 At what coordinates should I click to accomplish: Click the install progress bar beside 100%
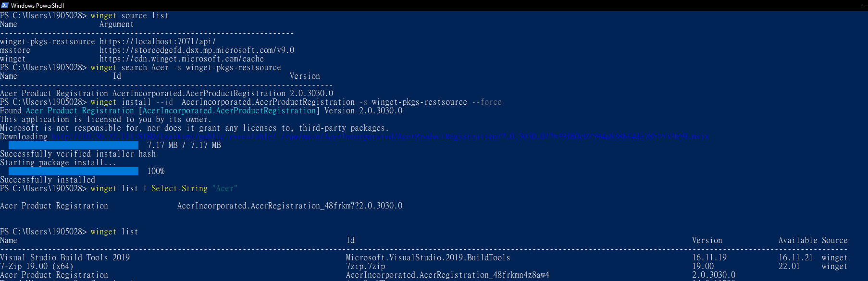74,171
